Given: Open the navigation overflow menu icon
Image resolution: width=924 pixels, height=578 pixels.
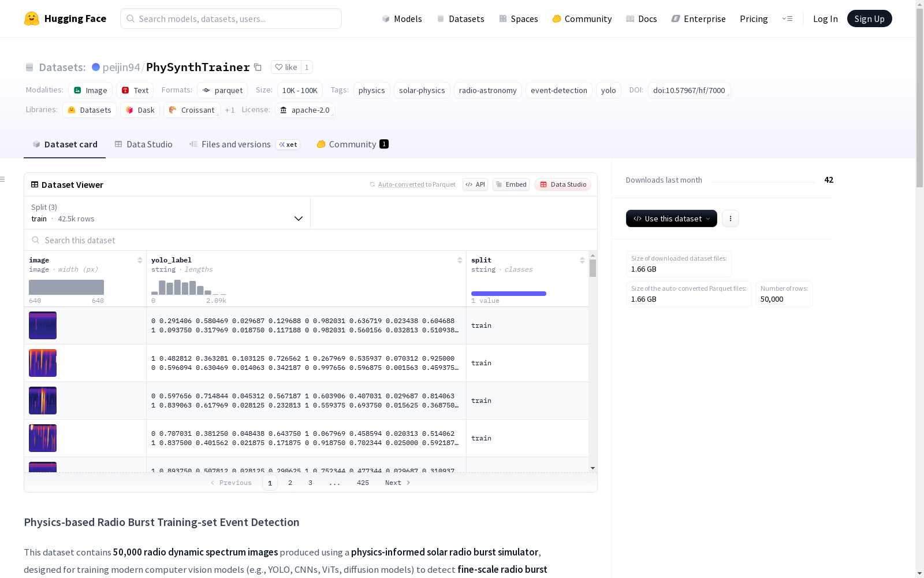Looking at the screenshot, I should pos(787,18).
